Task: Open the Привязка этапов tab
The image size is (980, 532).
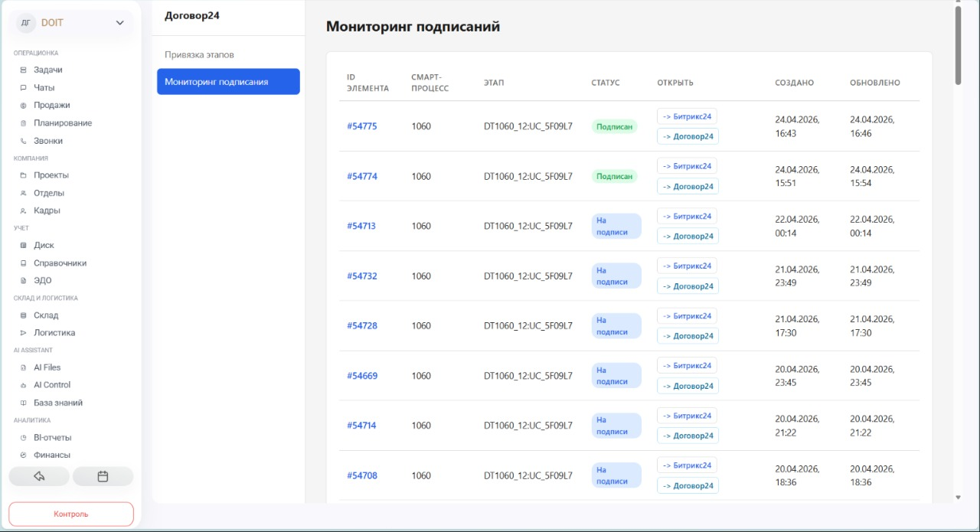Action: [199, 55]
